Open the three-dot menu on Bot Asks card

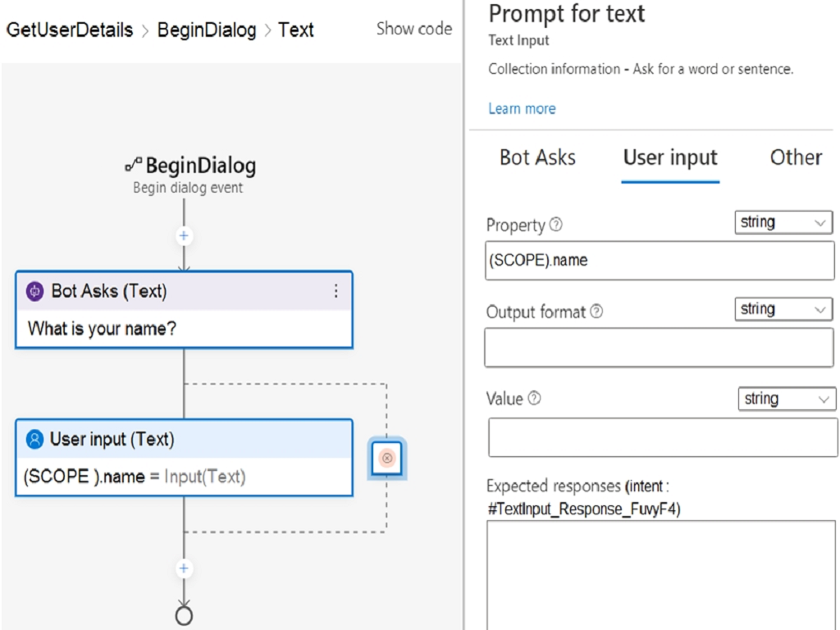pos(336,291)
